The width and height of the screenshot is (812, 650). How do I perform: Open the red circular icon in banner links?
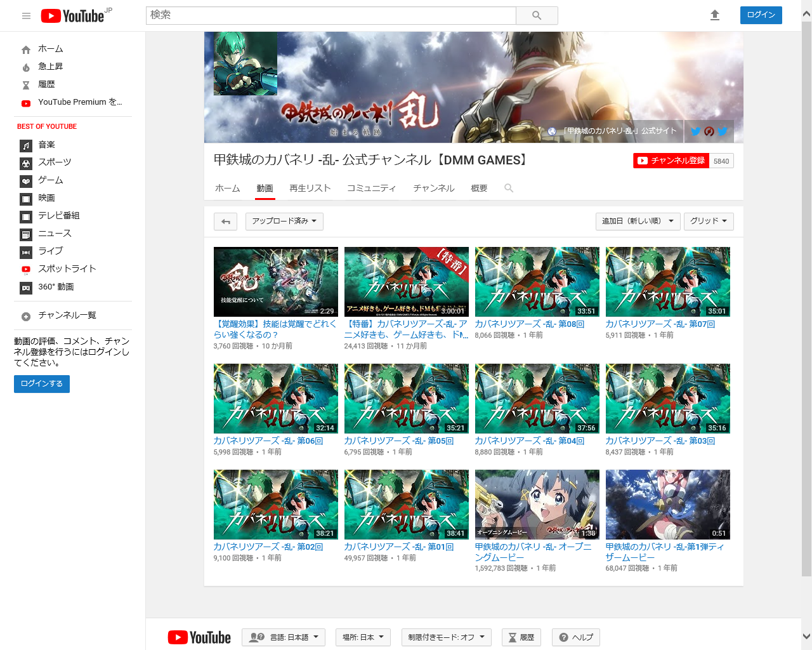point(709,131)
